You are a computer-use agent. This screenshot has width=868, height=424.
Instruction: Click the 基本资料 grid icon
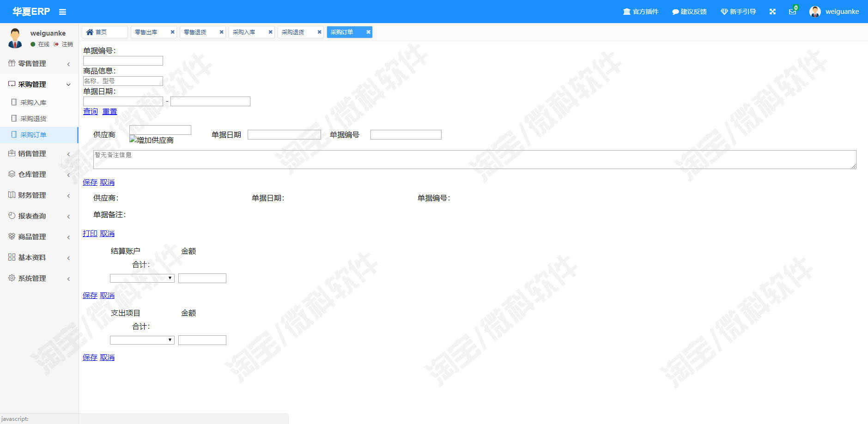click(12, 257)
